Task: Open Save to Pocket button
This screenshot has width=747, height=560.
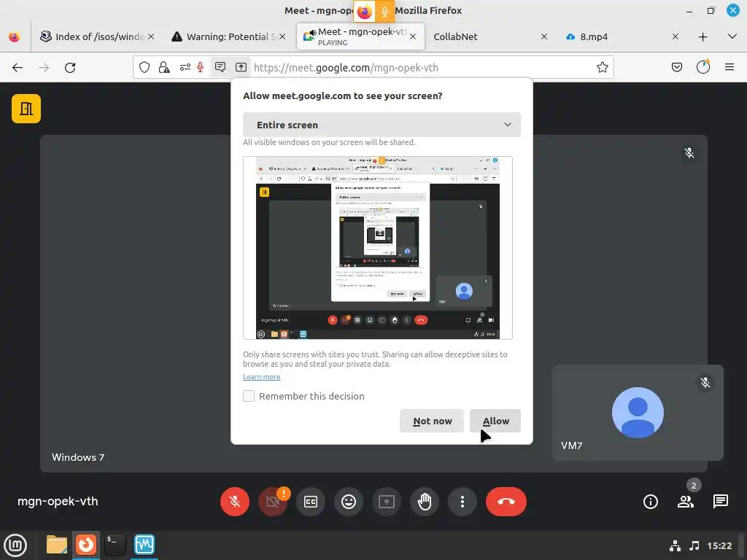Action: pyautogui.click(x=677, y=68)
